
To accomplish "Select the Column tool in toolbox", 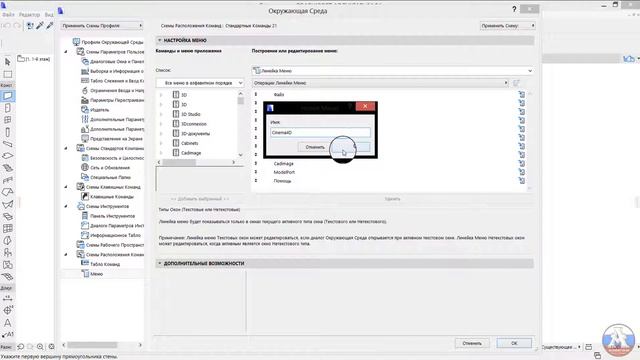I will click(x=7, y=132).
